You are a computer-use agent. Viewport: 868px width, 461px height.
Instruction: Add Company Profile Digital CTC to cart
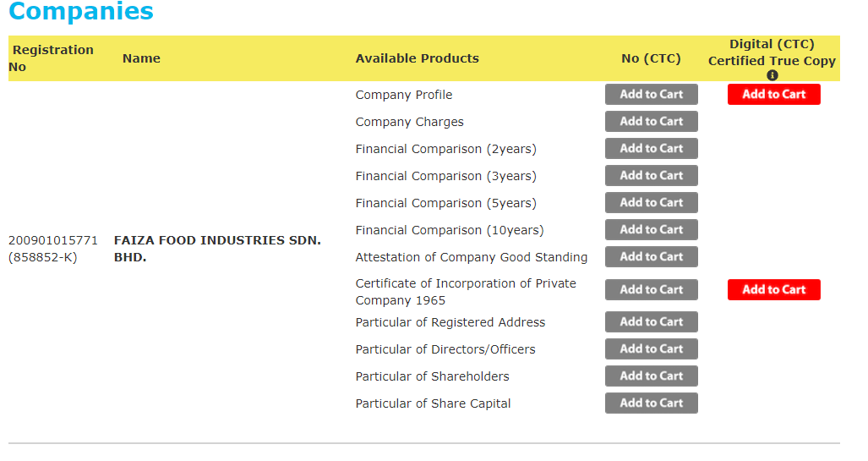[x=774, y=94]
